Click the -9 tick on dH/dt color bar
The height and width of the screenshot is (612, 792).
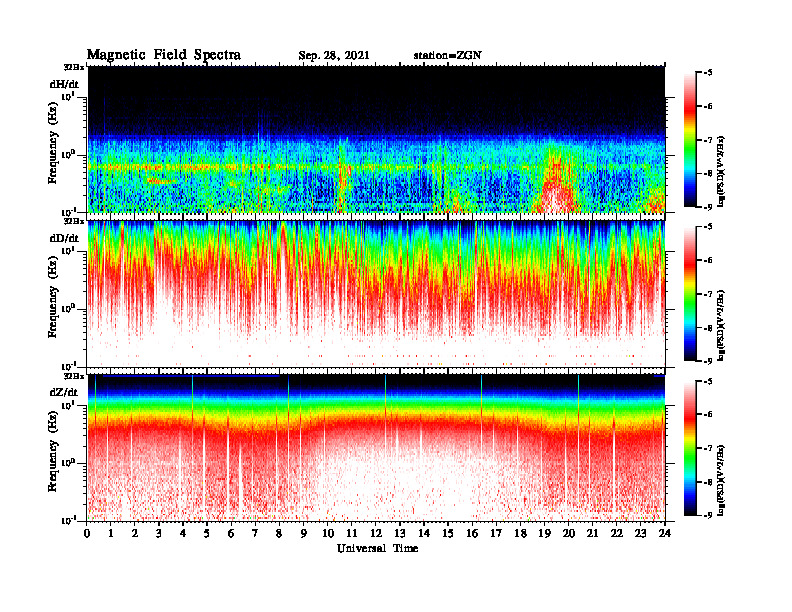coord(708,207)
